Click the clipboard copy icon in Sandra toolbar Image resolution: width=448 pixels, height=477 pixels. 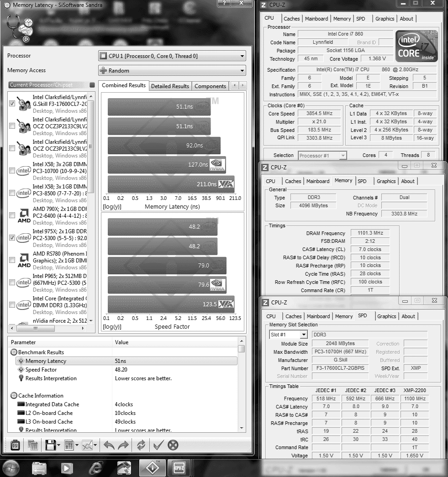(x=15, y=446)
